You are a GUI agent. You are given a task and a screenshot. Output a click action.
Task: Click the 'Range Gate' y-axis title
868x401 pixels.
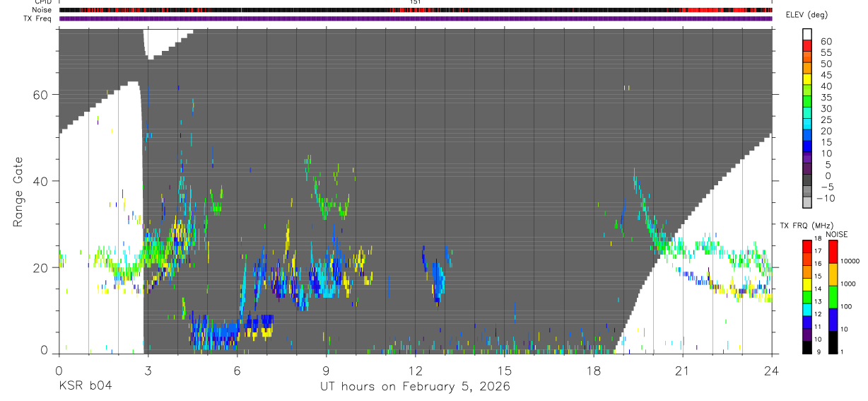click(x=19, y=192)
